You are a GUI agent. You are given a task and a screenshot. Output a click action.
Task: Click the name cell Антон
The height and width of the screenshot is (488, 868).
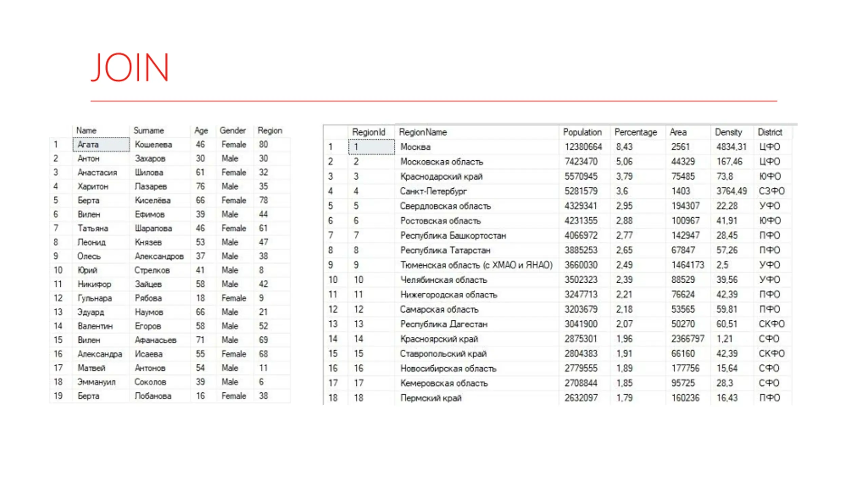click(88, 159)
